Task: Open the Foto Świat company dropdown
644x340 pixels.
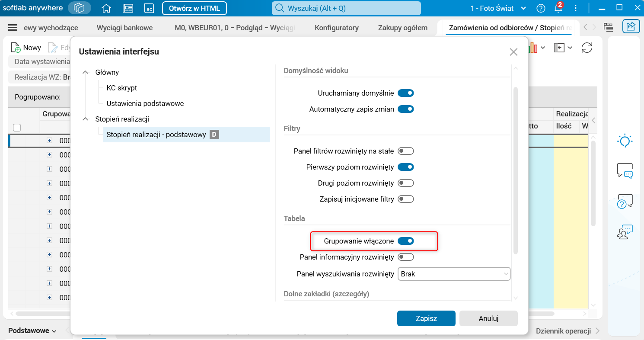Action: [498, 8]
